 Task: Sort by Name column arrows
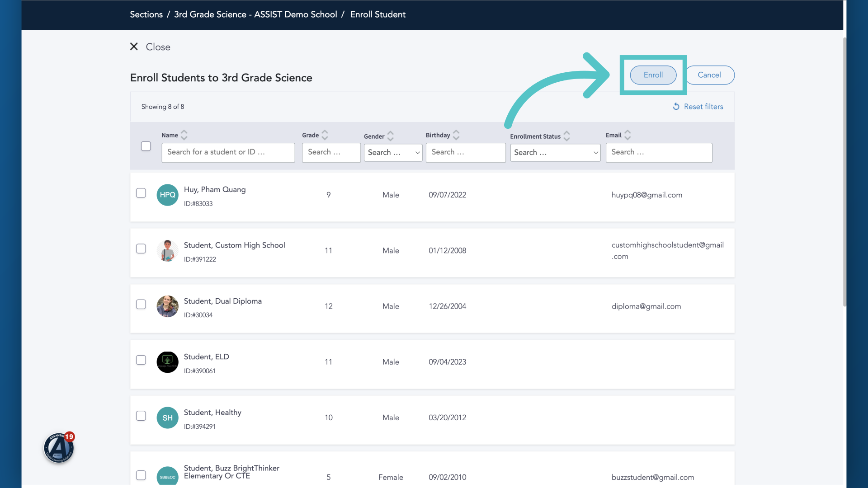pyautogui.click(x=184, y=135)
